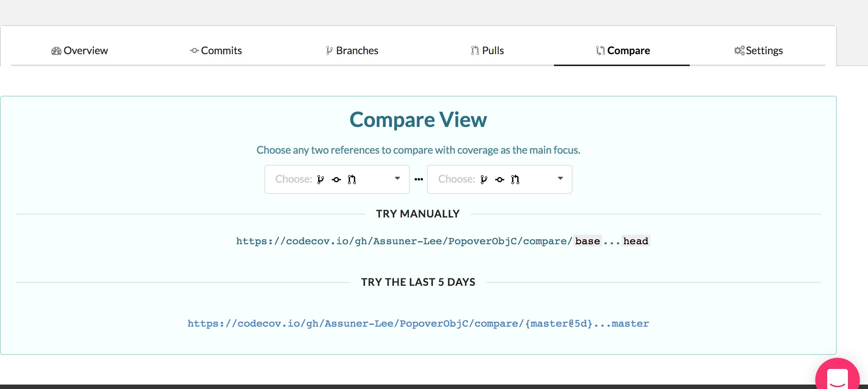
Task: Click the pull request icon in the first dropdown
Action: (x=352, y=180)
